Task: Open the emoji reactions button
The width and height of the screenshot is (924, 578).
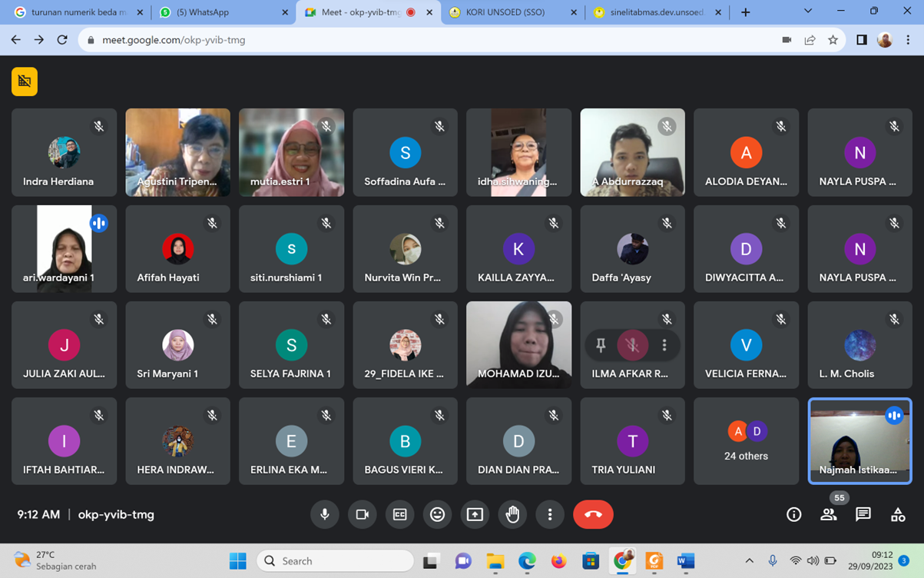Action: click(437, 514)
